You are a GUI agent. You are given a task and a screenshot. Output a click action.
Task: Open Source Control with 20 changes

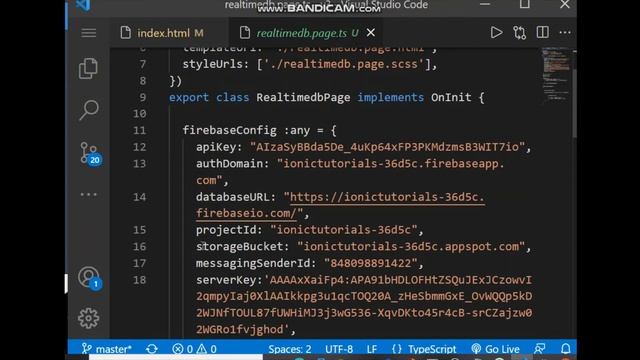90,153
